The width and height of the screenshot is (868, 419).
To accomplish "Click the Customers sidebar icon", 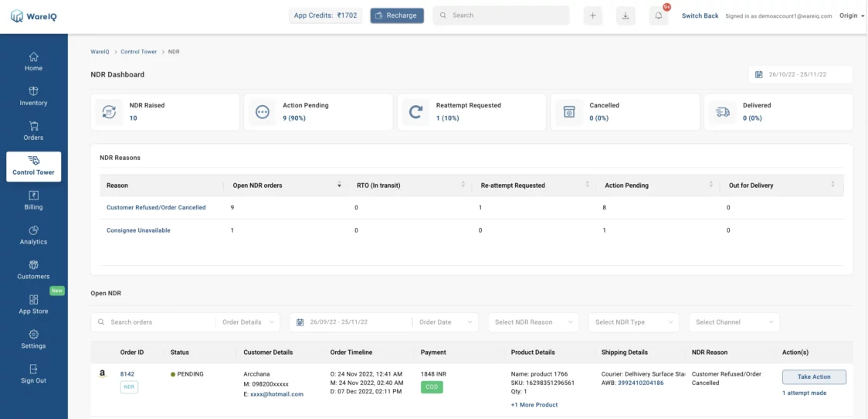I will pyautogui.click(x=33, y=265).
